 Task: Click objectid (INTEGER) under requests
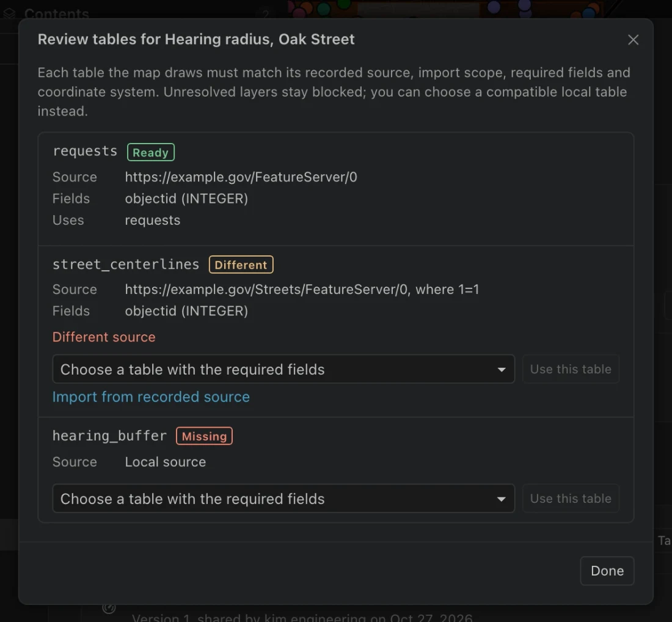pyautogui.click(x=186, y=199)
